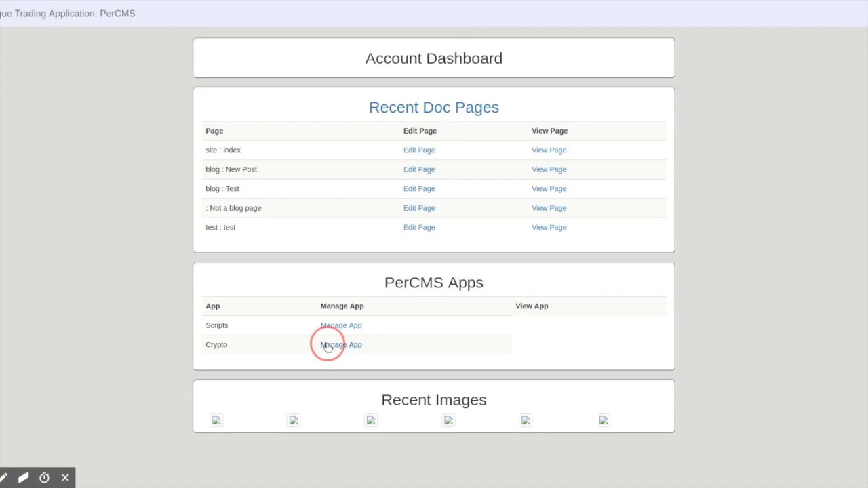Image resolution: width=868 pixels, height=488 pixels.
Task: Open the third Recent Images thumbnail
Action: [x=371, y=420]
